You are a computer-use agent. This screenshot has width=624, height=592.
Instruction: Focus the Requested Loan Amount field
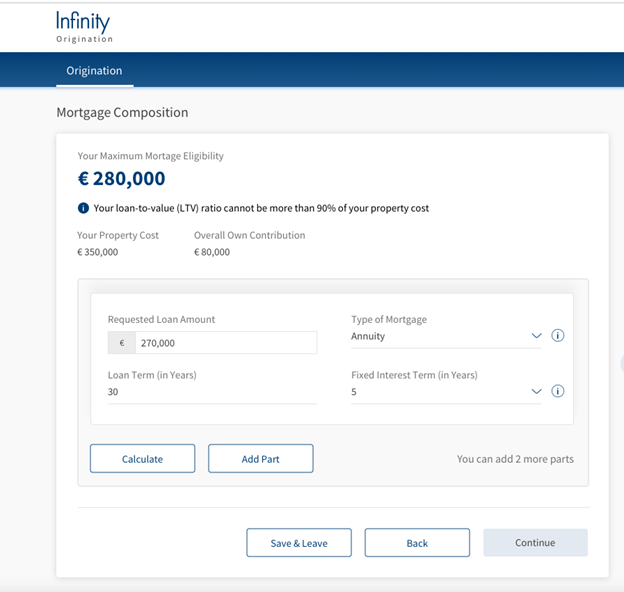[226, 343]
